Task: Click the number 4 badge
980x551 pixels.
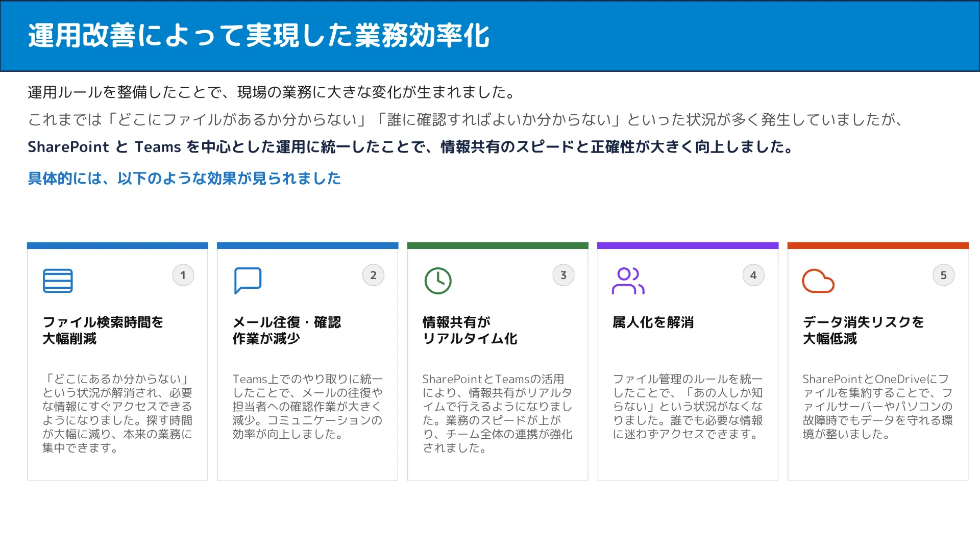Action: tap(753, 275)
